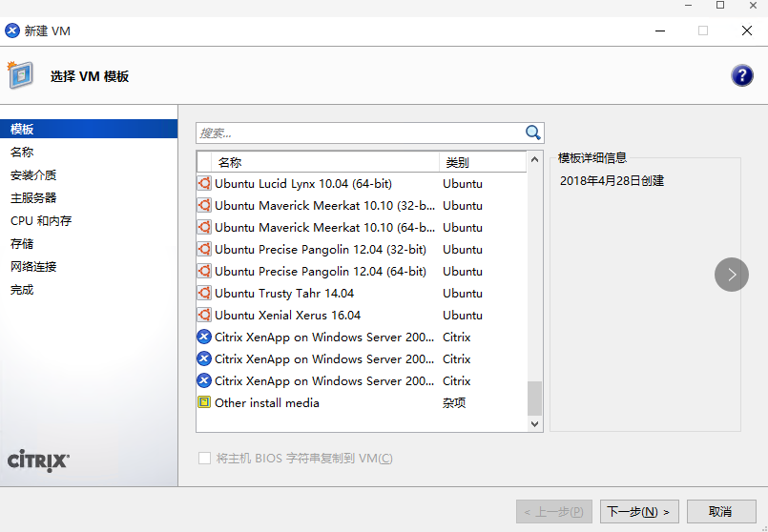The image size is (768, 532).
Task: Click the Ubuntu Xenial Xerus 16.04 icon
Action: [x=204, y=315]
